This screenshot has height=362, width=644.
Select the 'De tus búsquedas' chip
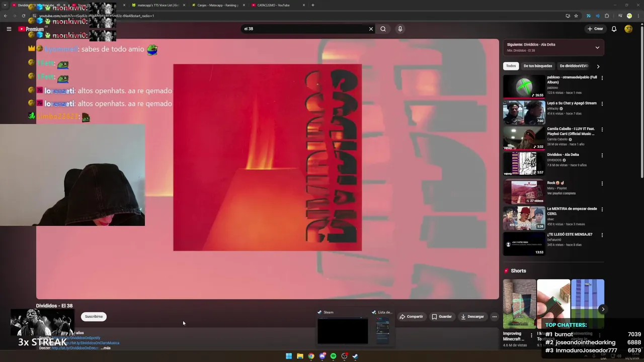(537, 66)
